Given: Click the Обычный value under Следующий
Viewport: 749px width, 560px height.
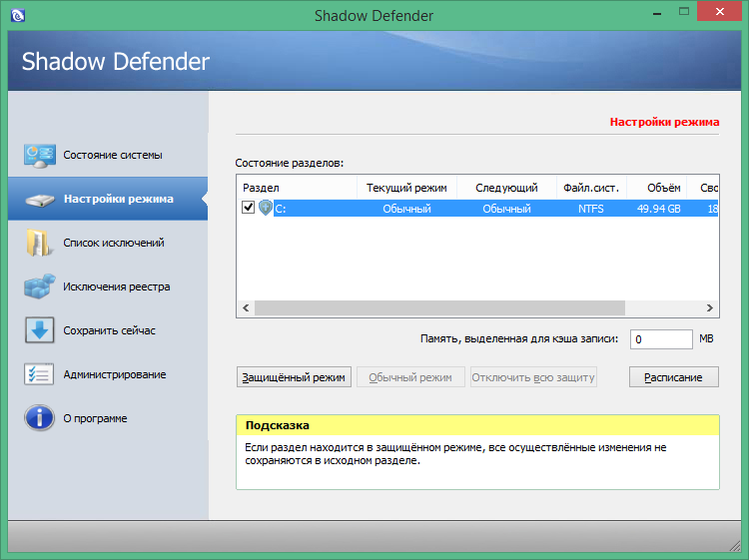Looking at the screenshot, I should point(506,209).
